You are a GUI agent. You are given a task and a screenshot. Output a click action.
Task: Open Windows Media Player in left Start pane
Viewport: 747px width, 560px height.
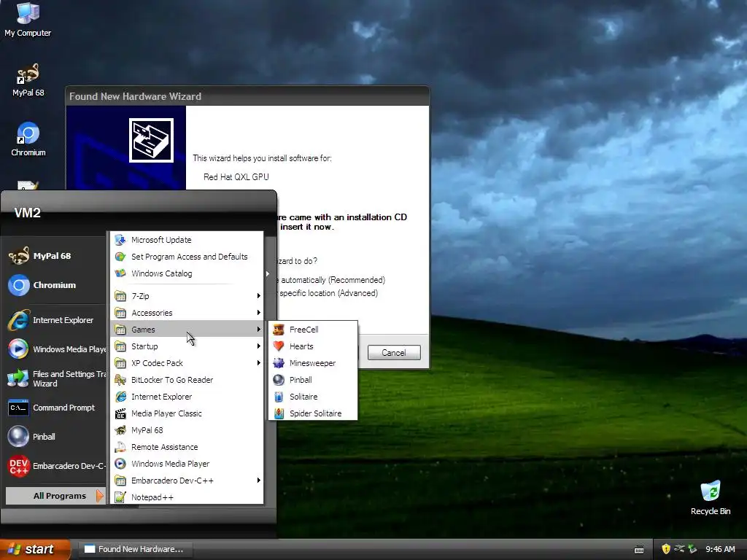point(55,349)
